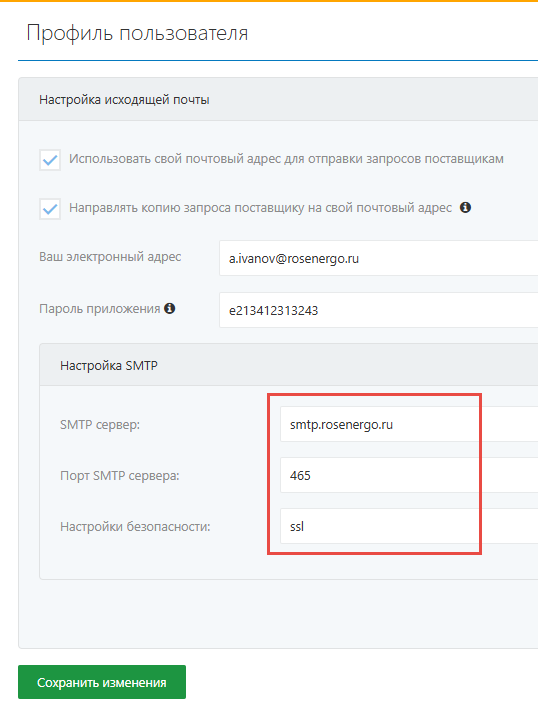
Task: Click the Ваш электронный адрес label
Action: coord(110,257)
